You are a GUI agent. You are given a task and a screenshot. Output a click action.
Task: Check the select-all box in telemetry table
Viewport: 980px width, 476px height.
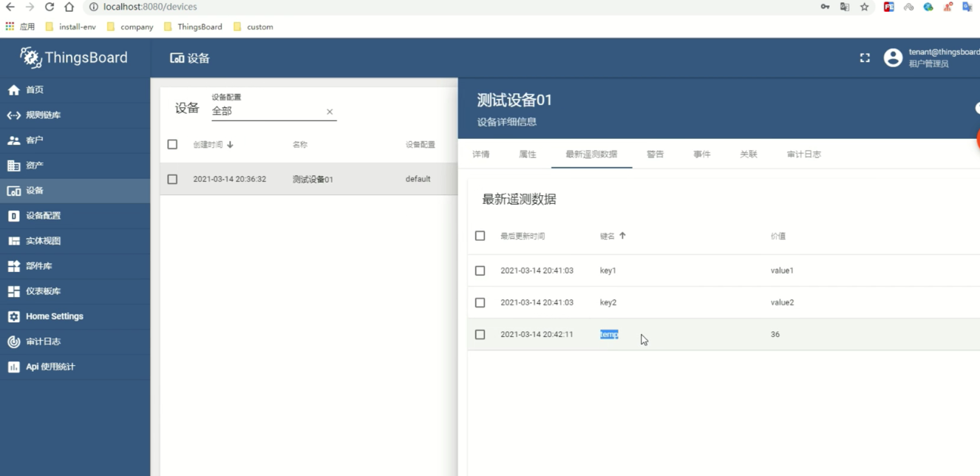tap(480, 236)
